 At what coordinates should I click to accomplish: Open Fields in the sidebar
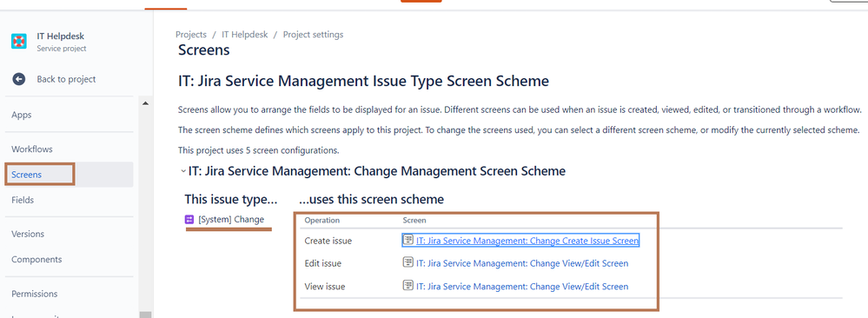23,200
